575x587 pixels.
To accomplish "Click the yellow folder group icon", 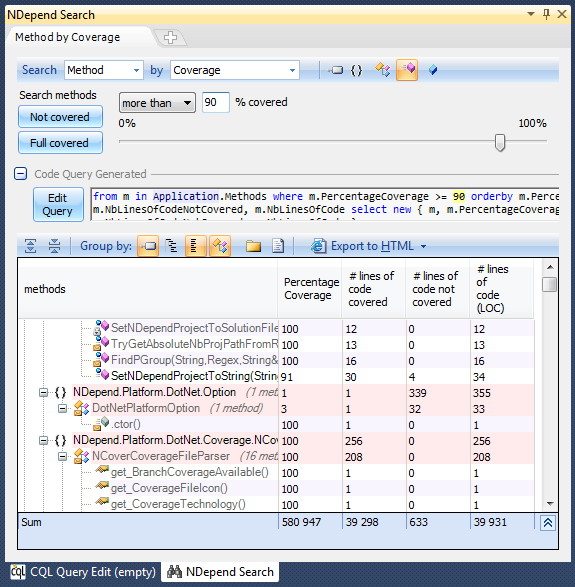I will click(253, 246).
